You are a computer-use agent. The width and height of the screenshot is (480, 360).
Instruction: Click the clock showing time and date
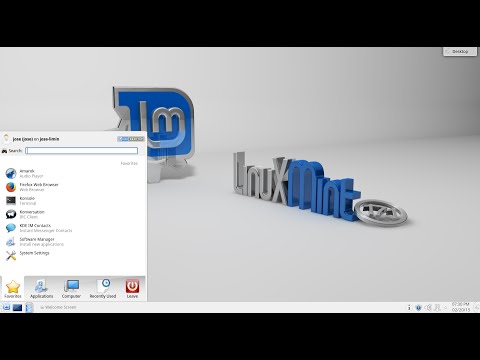pos(461,307)
